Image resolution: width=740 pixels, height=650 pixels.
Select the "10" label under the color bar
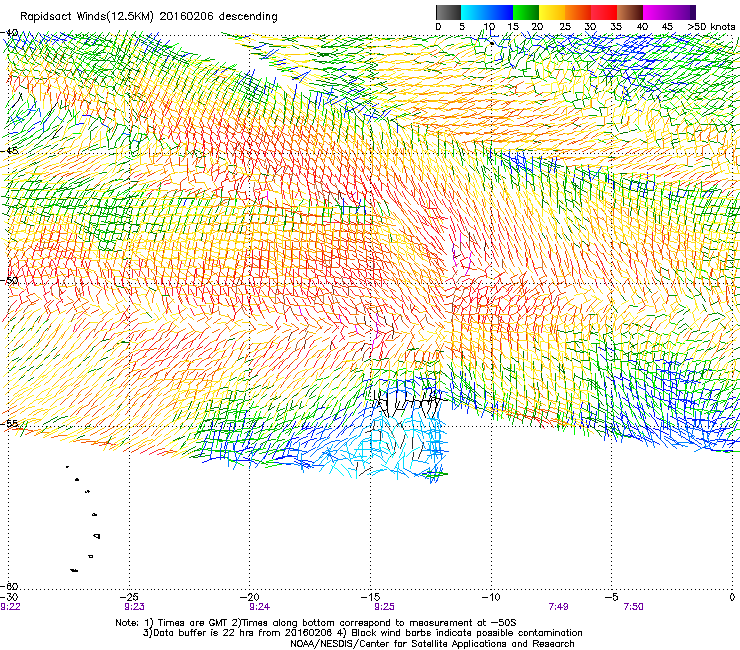coord(489,27)
